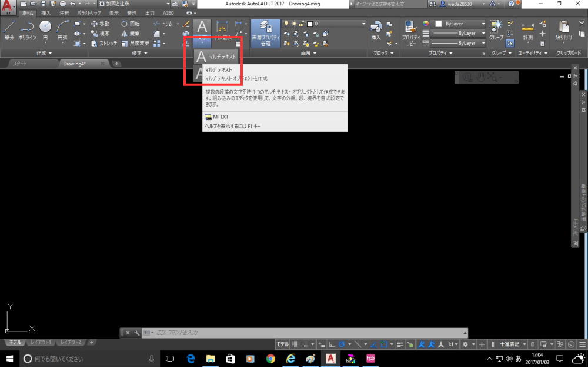Open the status bar customization menu

(582, 344)
